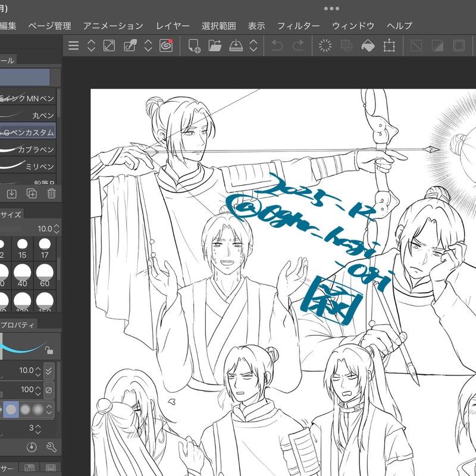The image size is (476, 476).
Task: Click the fill paint bucket icon
Action: (368, 45)
